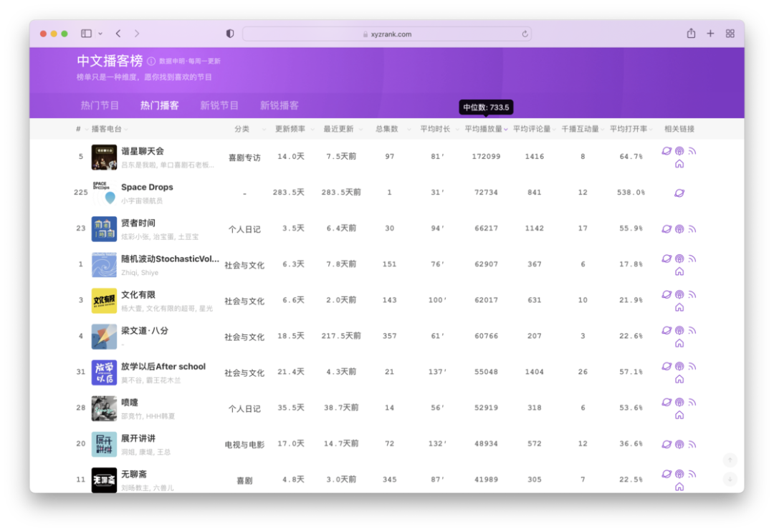Click the scroll-to-top arrow button
The image size is (774, 532).
pos(730,460)
